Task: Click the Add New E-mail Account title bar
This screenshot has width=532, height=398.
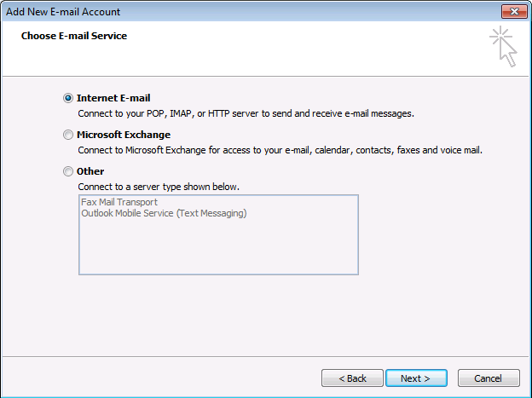Action: pyautogui.click(x=251, y=12)
